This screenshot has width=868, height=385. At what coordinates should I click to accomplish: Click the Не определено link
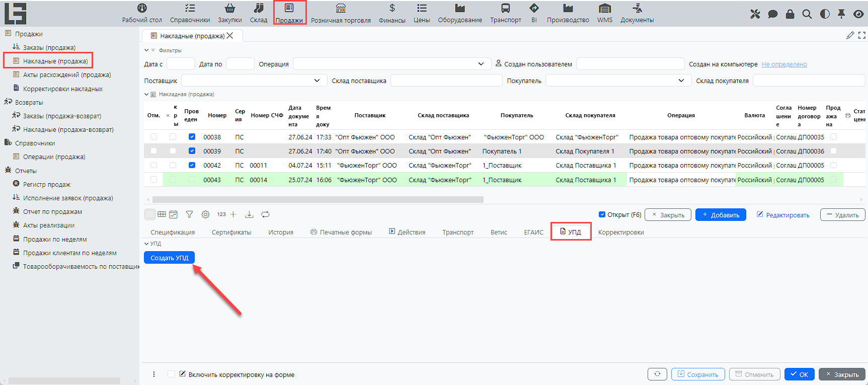pyautogui.click(x=783, y=64)
